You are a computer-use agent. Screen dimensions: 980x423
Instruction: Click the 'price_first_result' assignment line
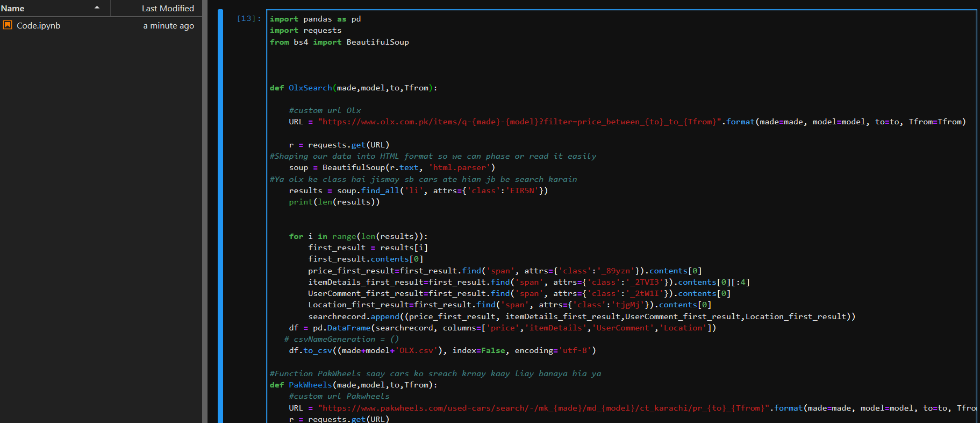click(505, 271)
